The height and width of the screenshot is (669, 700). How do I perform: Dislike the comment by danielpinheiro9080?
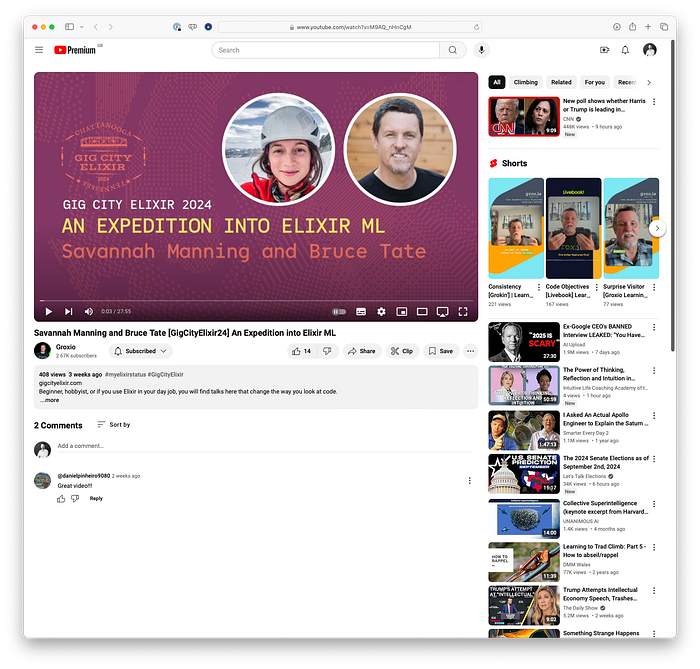click(x=75, y=499)
